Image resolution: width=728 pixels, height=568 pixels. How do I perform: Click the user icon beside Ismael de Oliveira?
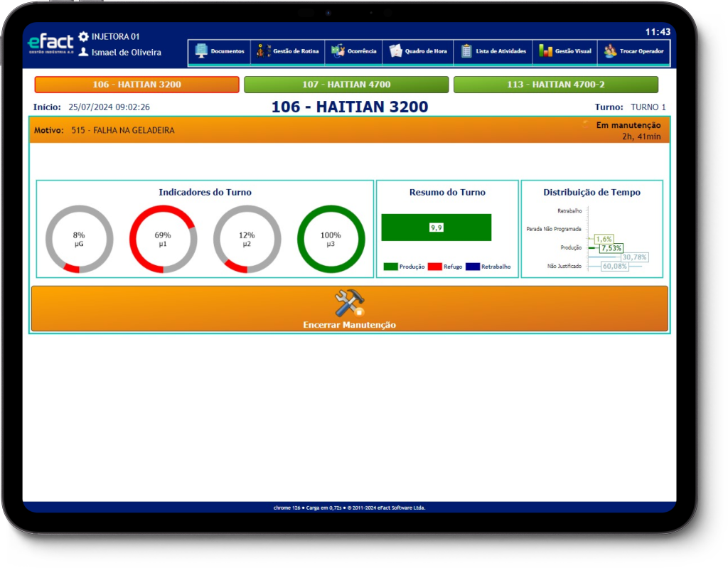pos(84,52)
